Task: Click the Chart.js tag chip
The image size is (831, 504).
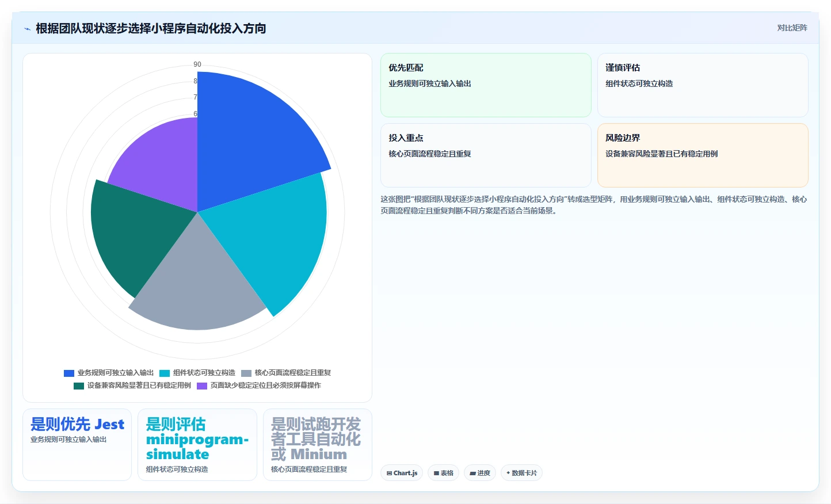Action: point(402,473)
